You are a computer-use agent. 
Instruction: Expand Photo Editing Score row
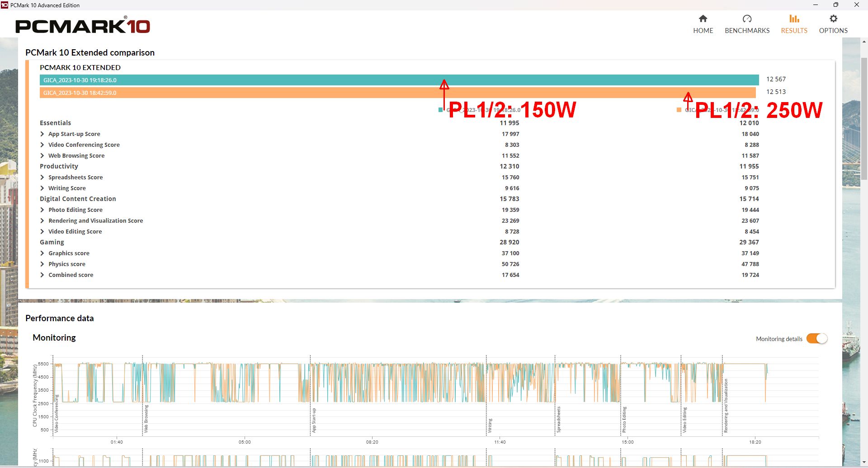(x=42, y=210)
